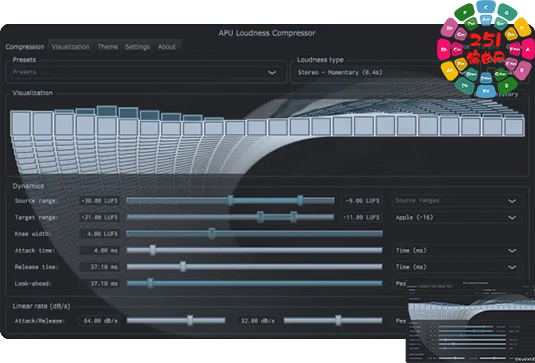The image size is (535, 363).
Task: Click the Source range upper slider handle
Action: click(x=300, y=201)
